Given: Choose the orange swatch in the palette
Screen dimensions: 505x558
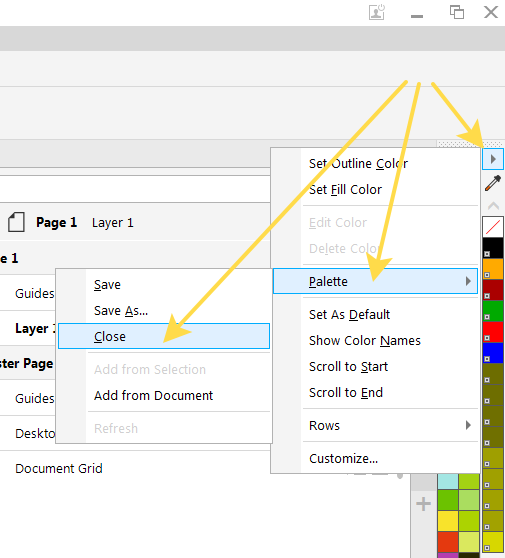Looking at the screenshot, I should coord(493,269).
